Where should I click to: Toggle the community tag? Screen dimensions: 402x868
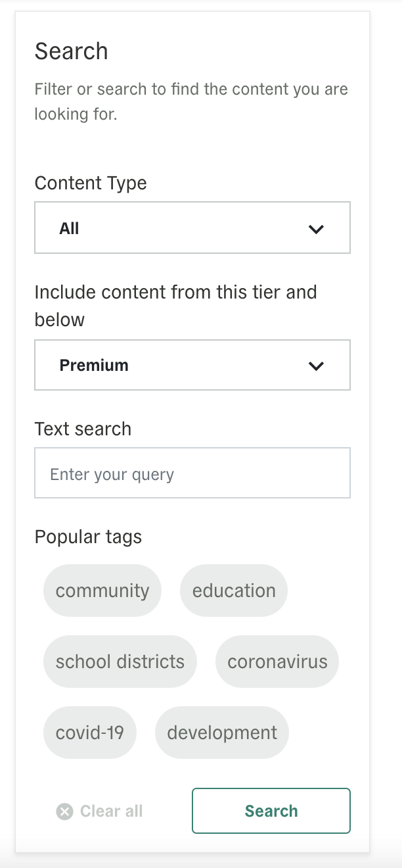[102, 591]
